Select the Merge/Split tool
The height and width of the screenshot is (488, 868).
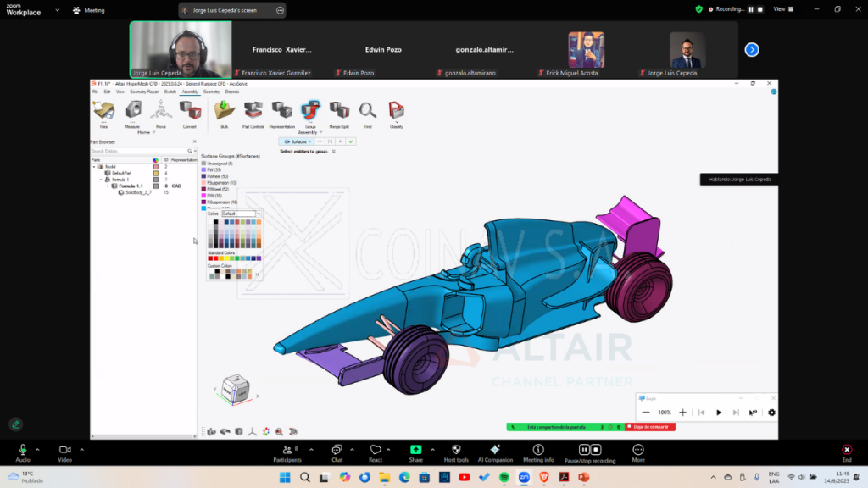pos(339,110)
